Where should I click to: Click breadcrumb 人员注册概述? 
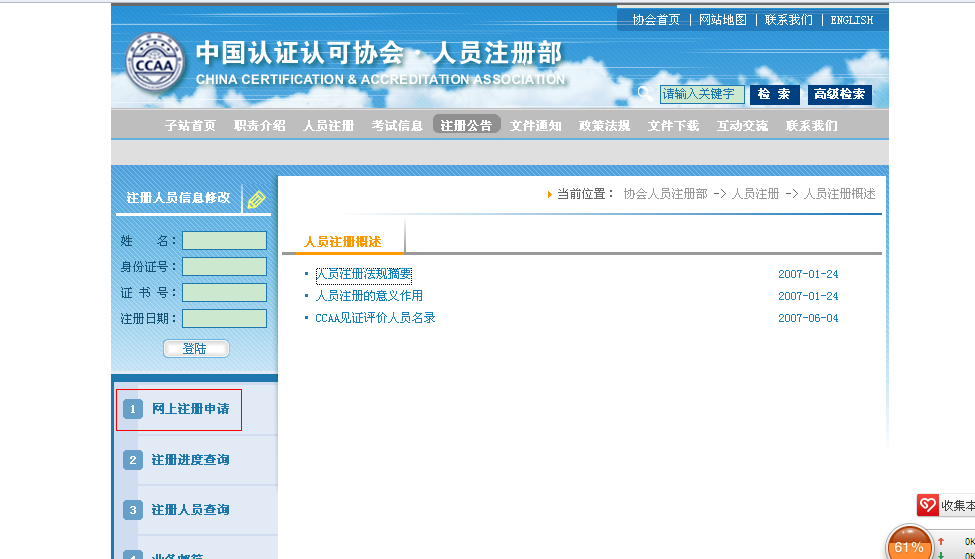pyautogui.click(x=839, y=194)
